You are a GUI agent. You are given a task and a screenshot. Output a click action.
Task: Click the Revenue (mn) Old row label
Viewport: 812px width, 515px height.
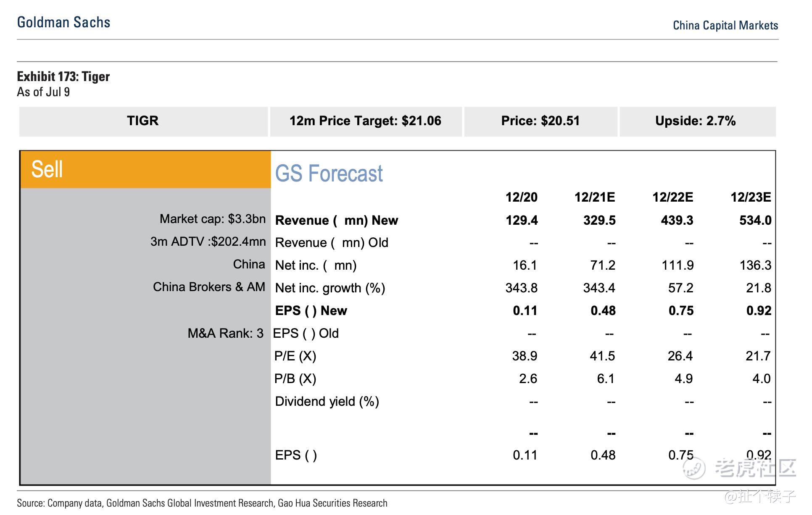332,243
